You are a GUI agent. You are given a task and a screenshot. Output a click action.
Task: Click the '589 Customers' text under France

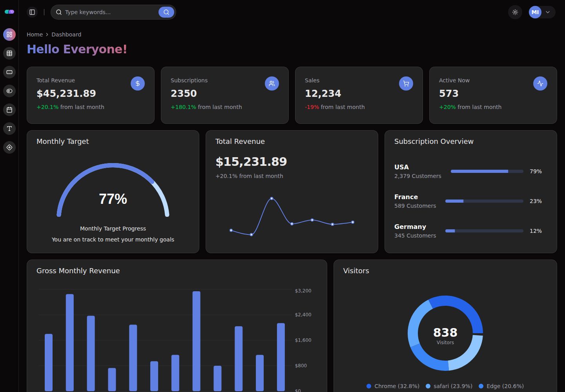click(x=415, y=206)
